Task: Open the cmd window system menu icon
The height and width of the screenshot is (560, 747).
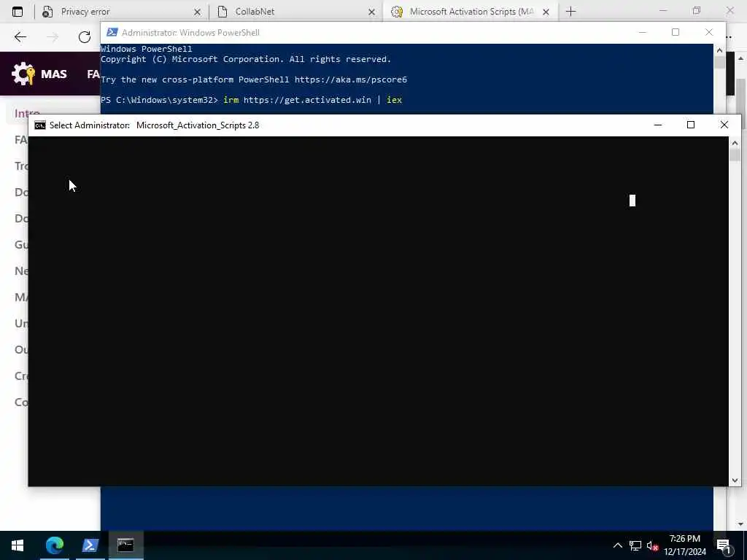Action: pyautogui.click(x=40, y=125)
